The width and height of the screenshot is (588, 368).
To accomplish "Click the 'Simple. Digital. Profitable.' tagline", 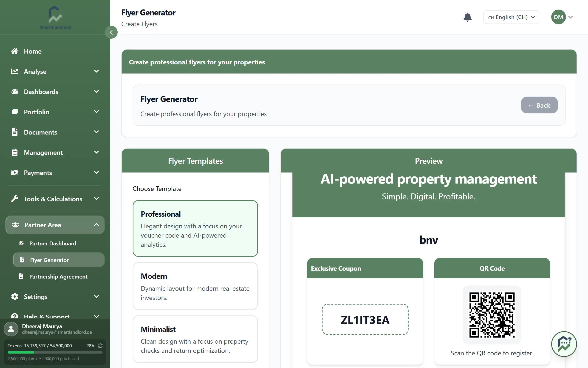I will (428, 196).
